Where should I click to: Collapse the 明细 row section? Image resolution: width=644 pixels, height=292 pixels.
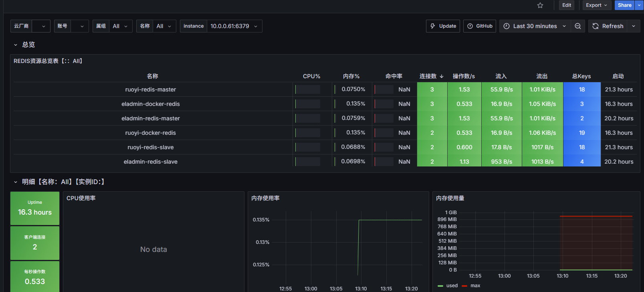click(x=16, y=182)
